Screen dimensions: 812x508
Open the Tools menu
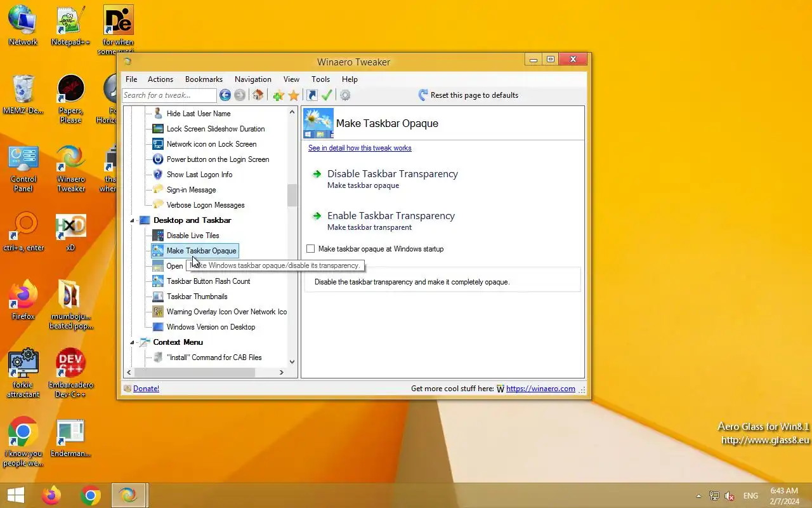click(x=320, y=79)
